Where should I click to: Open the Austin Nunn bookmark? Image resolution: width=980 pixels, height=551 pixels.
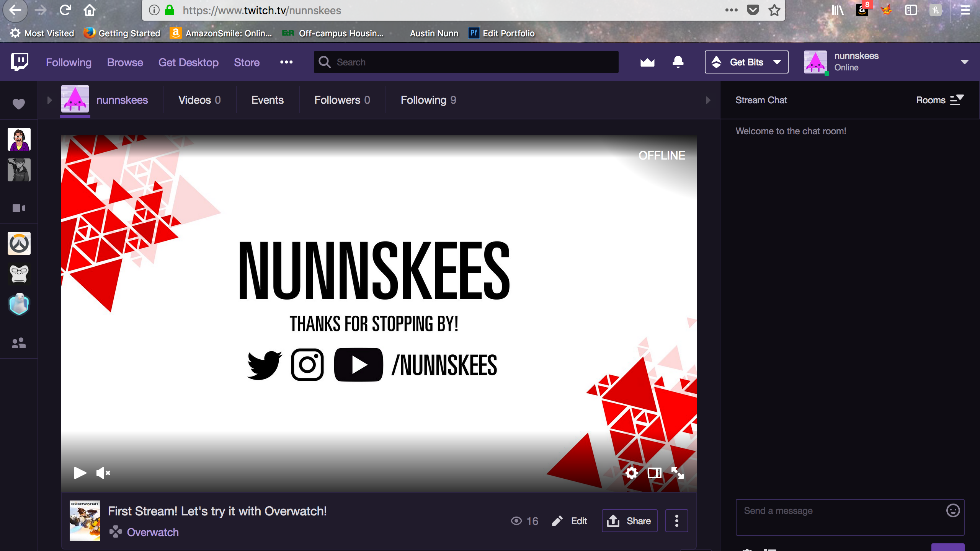[434, 33]
